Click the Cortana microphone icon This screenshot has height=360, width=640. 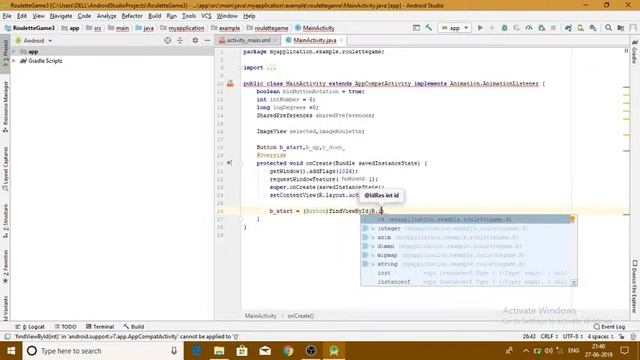tap(174, 351)
